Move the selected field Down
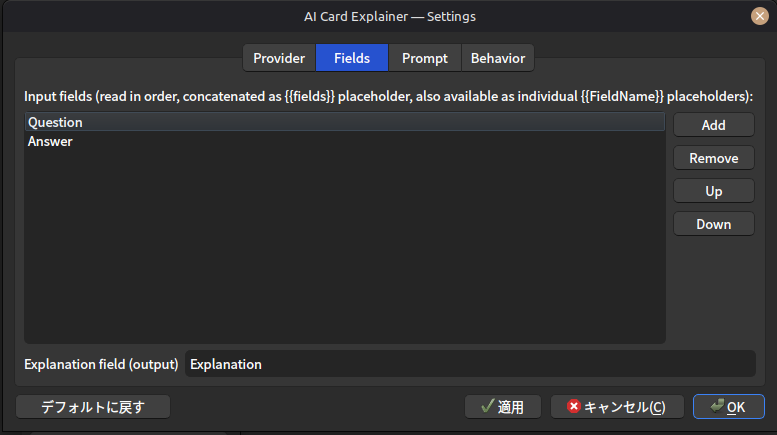777x435 pixels. tap(713, 224)
